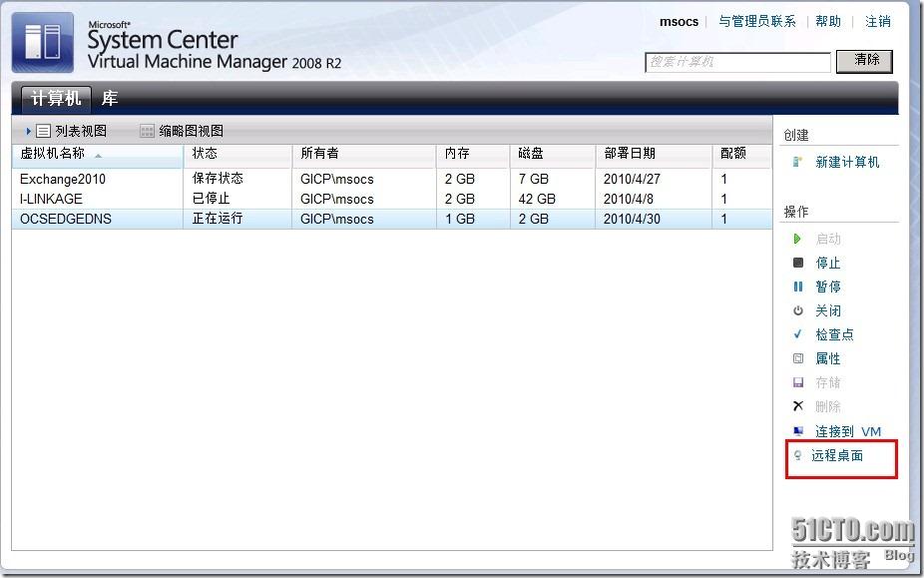Click the blue Pause (暂停) icon
924x578 pixels.
pyautogui.click(x=798, y=287)
